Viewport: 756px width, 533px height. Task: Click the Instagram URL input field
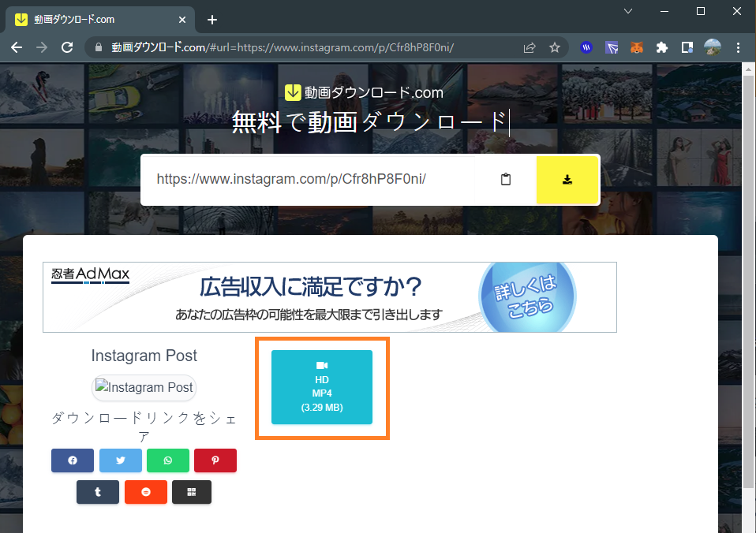tap(309, 179)
